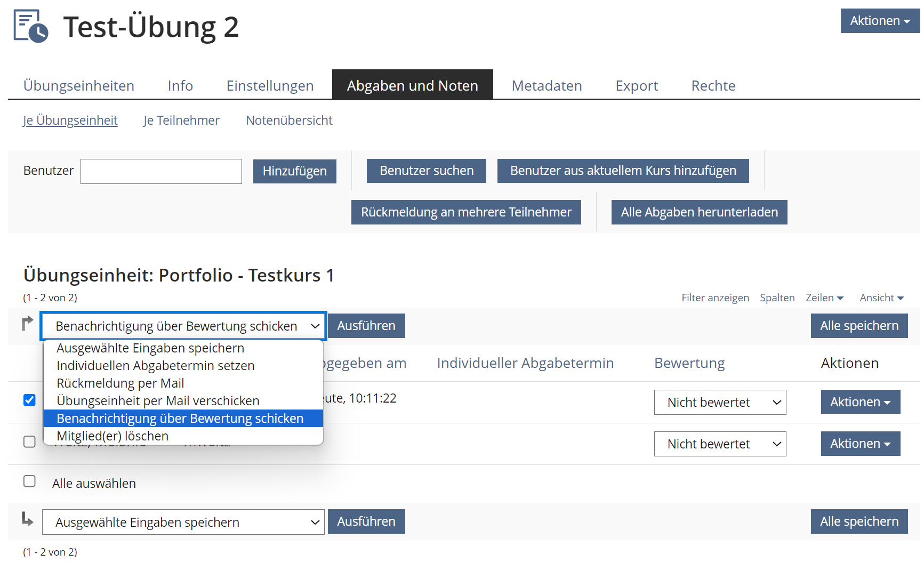
Task: Choose Rückmeldung per Mail from the list
Action: click(120, 383)
